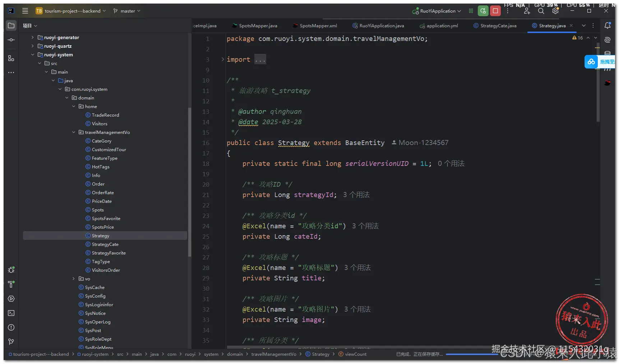The width and height of the screenshot is (619, 364).
Task: Go to previous highlighted problem arrow
Action: (588, 38)
